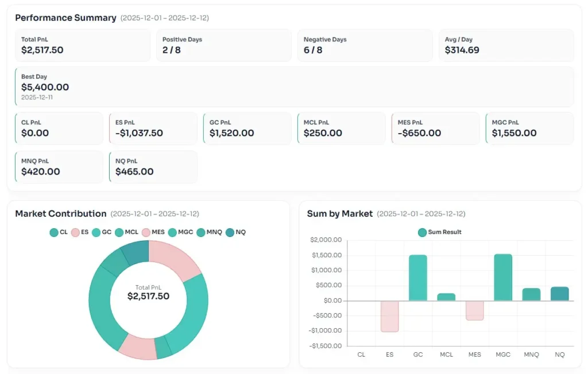
Task: Hide the GC series via its legend marker
Action: pos(96,232)
